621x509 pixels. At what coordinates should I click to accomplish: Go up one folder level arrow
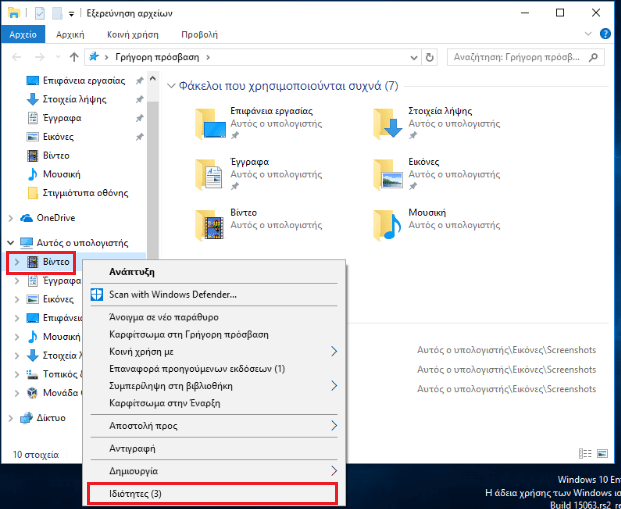tap(74, 57)
